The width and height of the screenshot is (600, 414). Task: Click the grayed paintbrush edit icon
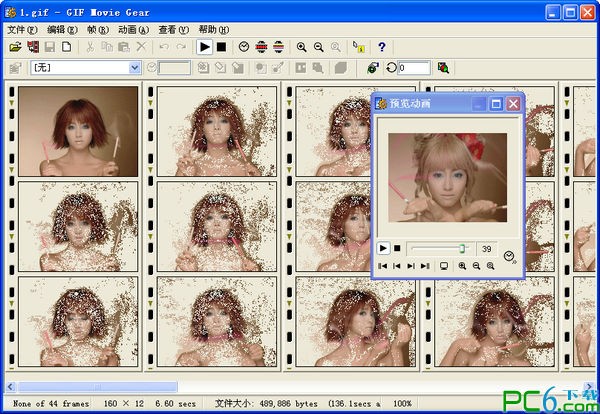click(278, 68)
